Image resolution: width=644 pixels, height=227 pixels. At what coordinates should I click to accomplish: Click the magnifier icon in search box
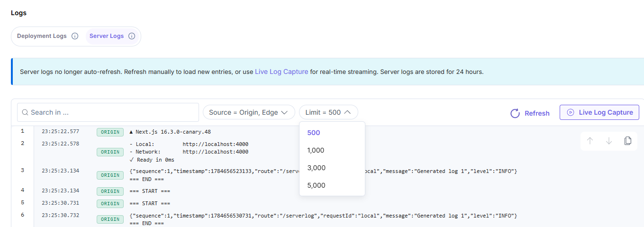25,112
